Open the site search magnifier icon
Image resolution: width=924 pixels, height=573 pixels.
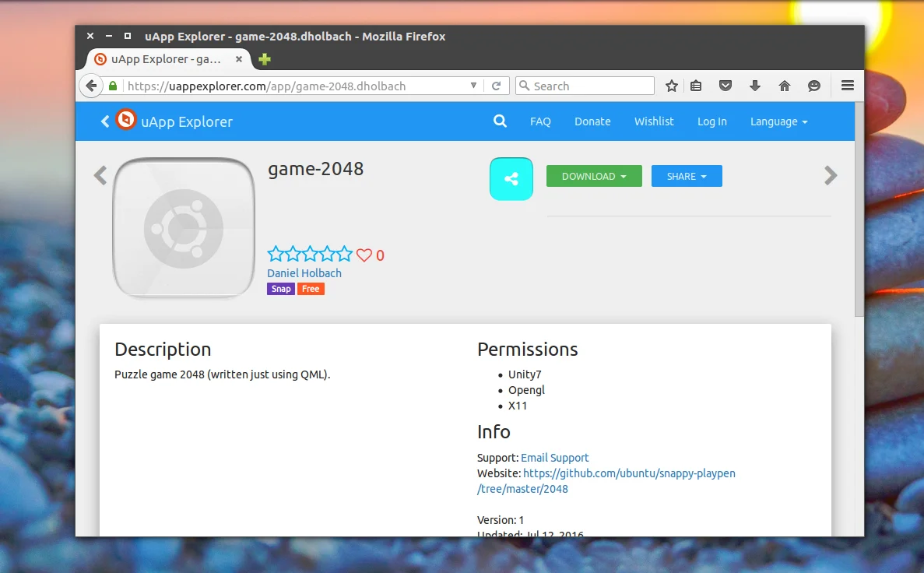500,121
